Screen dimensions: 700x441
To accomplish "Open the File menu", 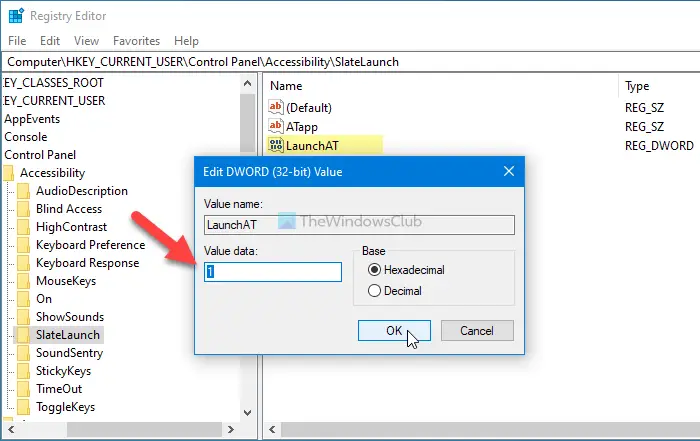I will tap(17, 41).
